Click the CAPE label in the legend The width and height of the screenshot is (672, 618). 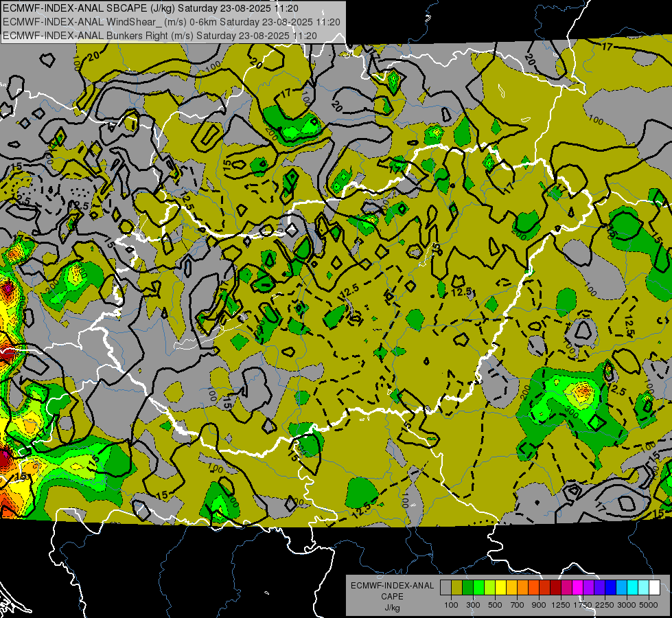pyautogui.click(x=392, y=597)
